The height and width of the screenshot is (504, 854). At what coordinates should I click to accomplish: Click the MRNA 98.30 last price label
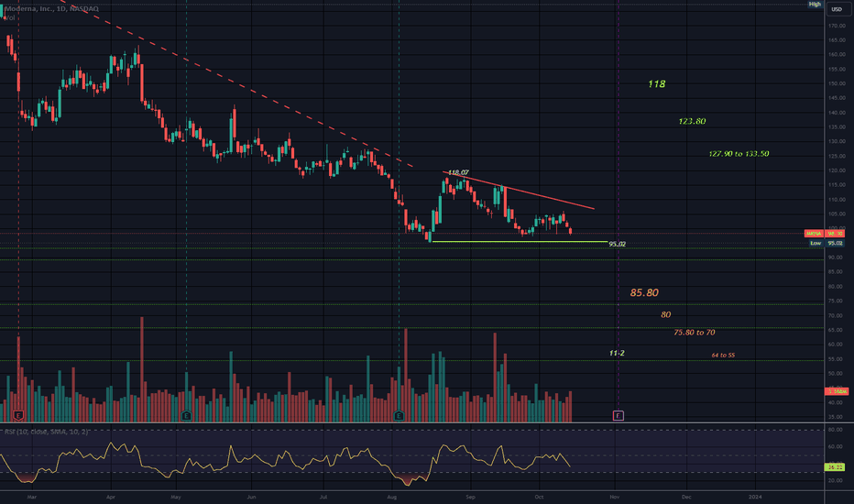(825, 233)
